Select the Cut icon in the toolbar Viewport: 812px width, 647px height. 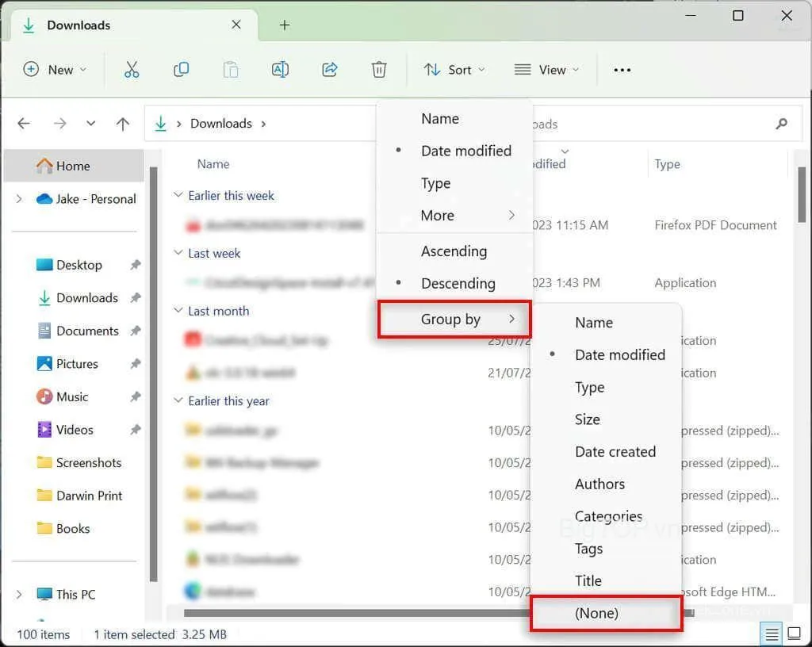pyautogui.click(x=132, y=70)
